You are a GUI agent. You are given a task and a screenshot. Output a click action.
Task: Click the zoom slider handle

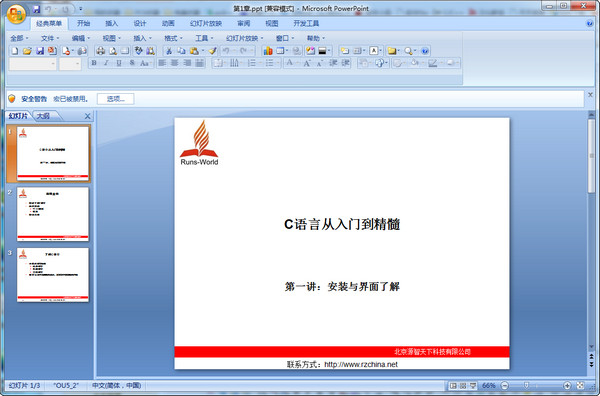(x=526, y=386)
